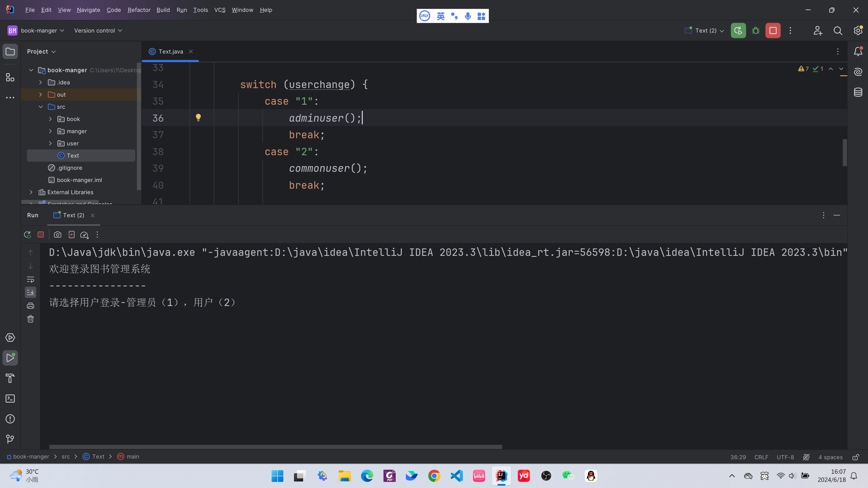Collapse the book-manger root tree node
868x488 pixels.
point(31,70)
